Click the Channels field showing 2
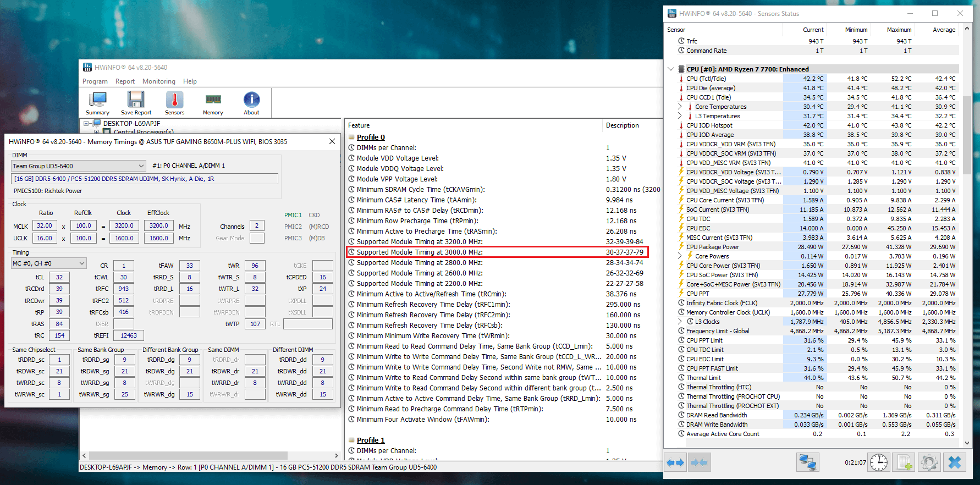Viewport: 980px width, 485px height. 257,225
